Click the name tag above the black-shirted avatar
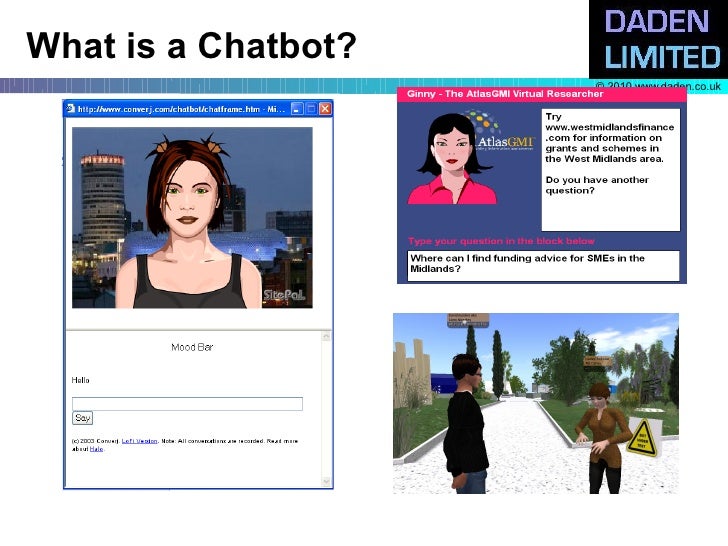Image resolution: width=728 pixels, height=546 pixels. 468,320
